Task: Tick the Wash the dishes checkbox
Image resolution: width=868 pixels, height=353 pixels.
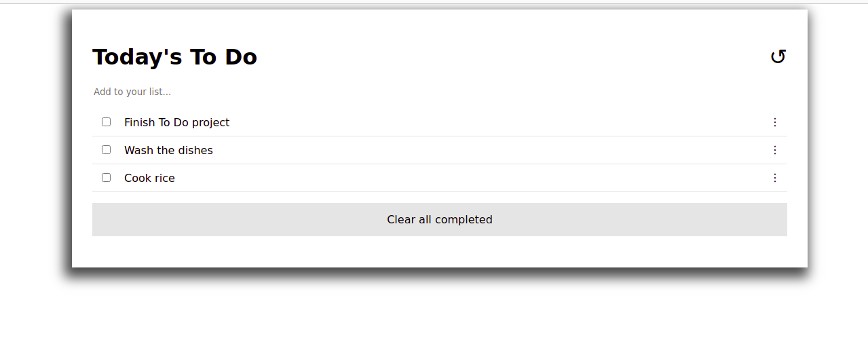Action: [106, 150]
